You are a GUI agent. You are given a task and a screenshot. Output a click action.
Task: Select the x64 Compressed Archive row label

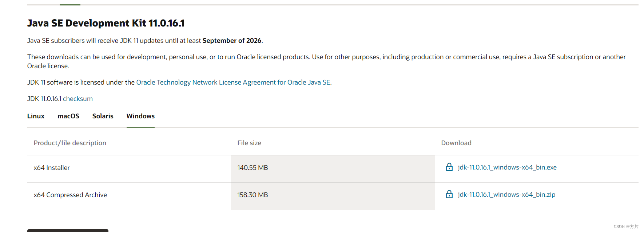tap(70, 195)
